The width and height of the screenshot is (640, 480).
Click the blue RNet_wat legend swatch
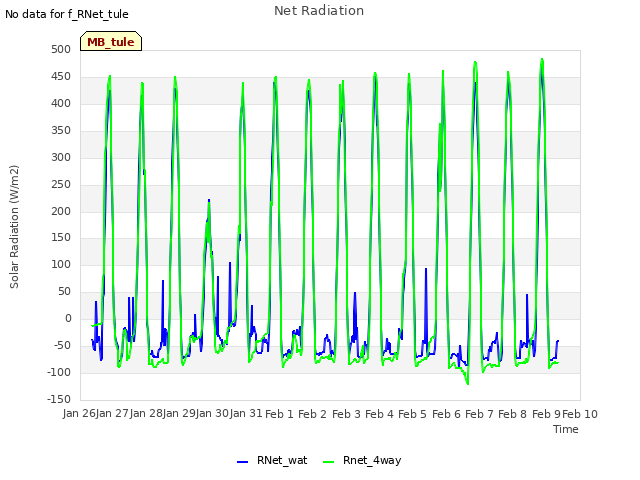tap(242, 462)
